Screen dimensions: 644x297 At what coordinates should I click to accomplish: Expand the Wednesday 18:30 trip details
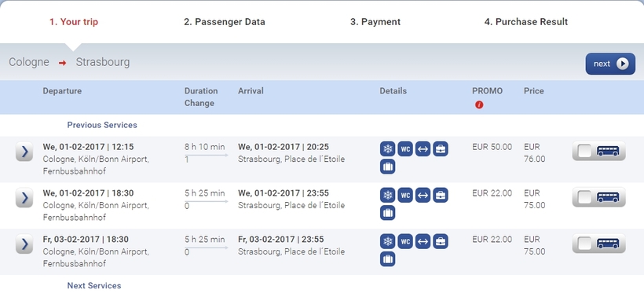coord(24,198)
